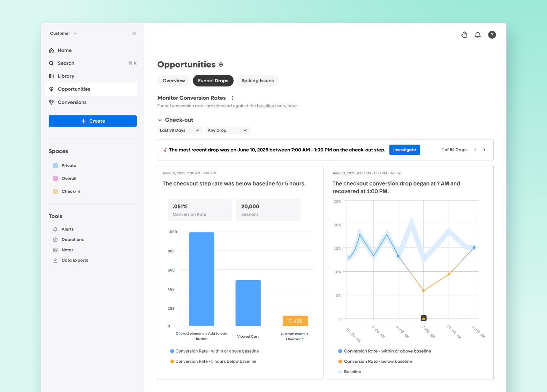Go to previous drop arrow
Viewport: 547px width, 392px height.
tap(475, 150)
